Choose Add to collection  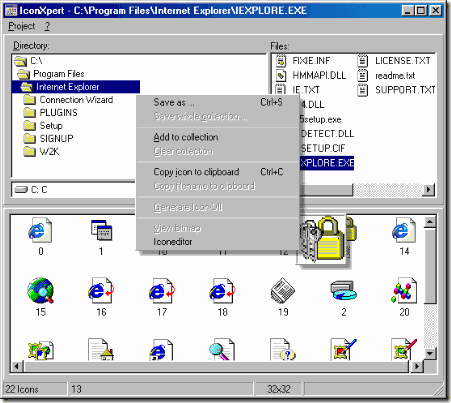218,137
